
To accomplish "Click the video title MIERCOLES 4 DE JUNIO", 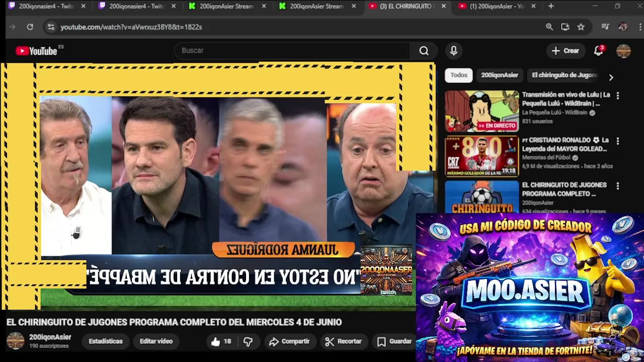I will [174, 322].
